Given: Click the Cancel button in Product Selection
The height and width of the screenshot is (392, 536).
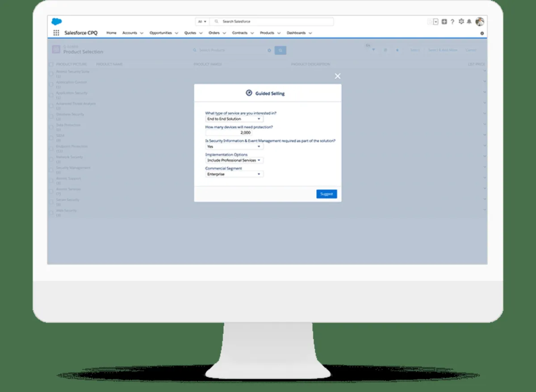Looking at the screenshot, I should coord(471,50).
